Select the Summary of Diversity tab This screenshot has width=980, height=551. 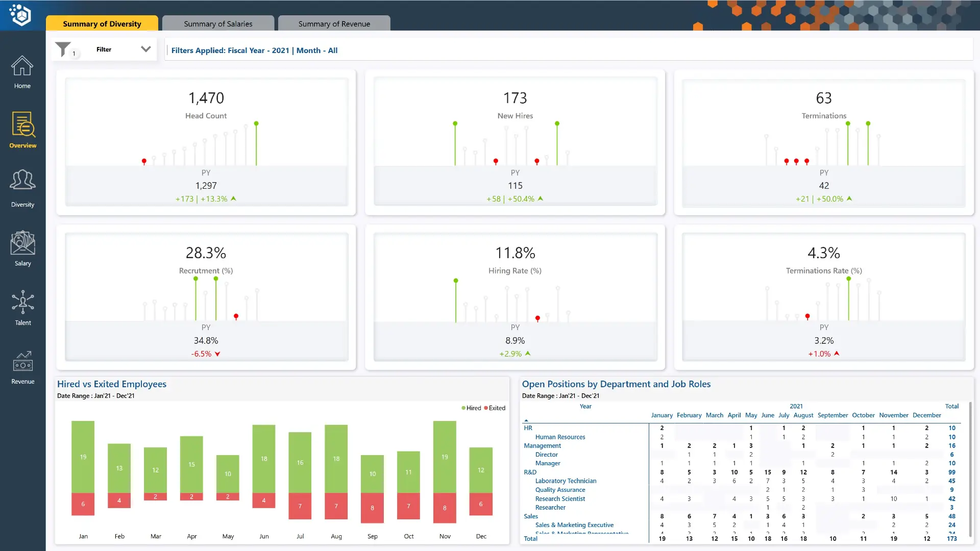point(102,23)
